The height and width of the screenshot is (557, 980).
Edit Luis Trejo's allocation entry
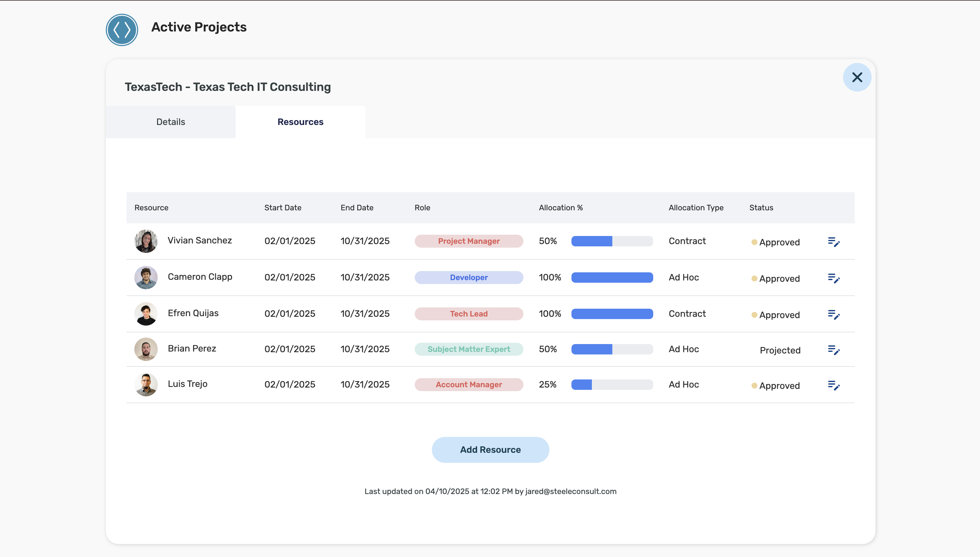tap(834, 386)
